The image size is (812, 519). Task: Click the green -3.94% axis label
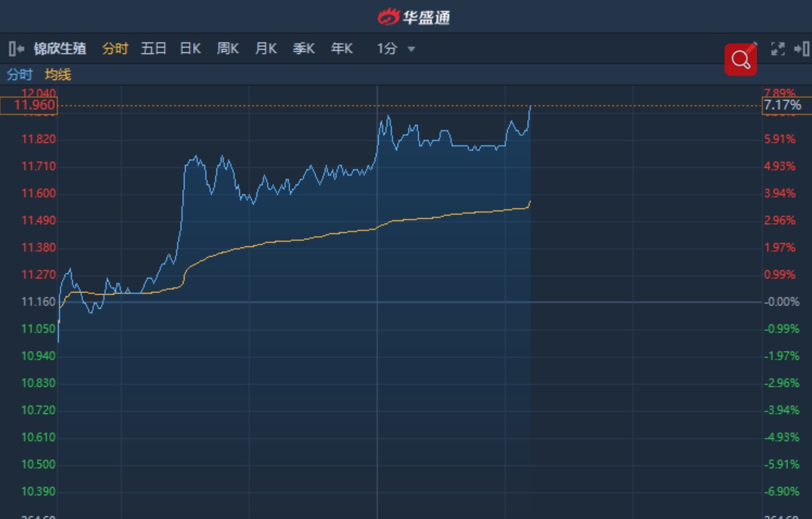[782, 411]
